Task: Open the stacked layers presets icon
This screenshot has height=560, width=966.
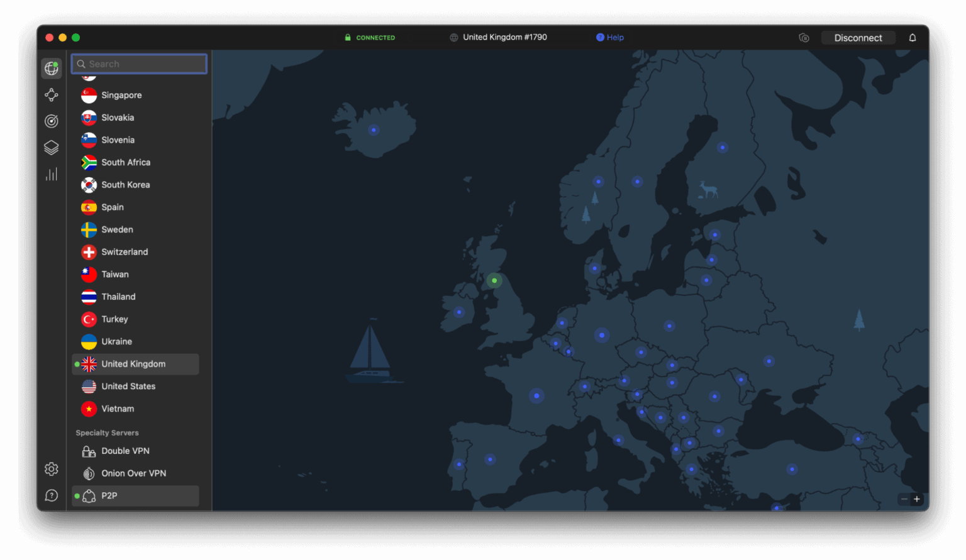Action: pyautogui.click(x=52, y=148)
